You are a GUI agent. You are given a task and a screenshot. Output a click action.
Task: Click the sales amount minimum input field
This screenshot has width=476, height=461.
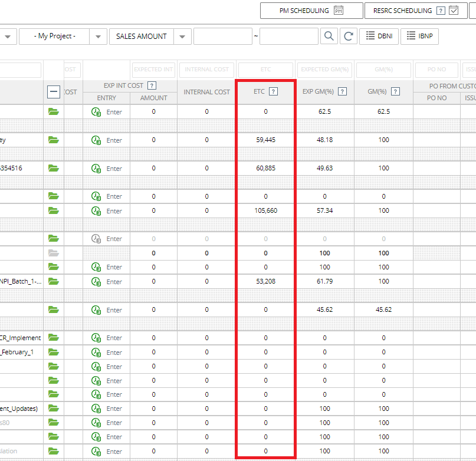[x=223, y=37]
